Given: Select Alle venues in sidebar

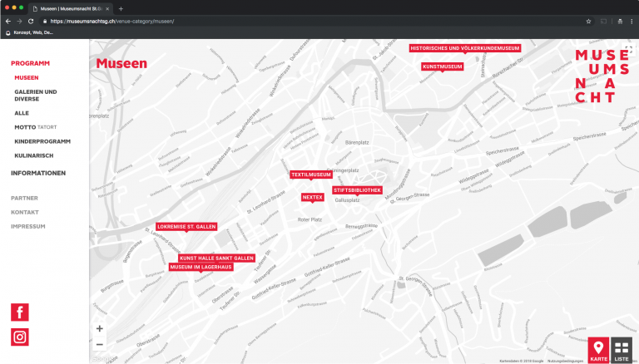Looking at the screenshot, I should [22, 113].
